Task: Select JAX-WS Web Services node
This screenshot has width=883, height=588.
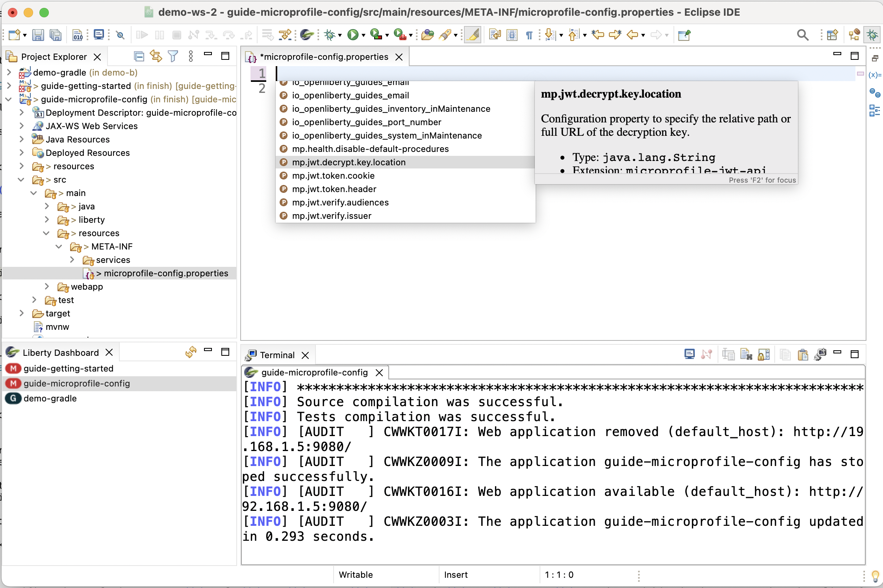Action: 91,126
